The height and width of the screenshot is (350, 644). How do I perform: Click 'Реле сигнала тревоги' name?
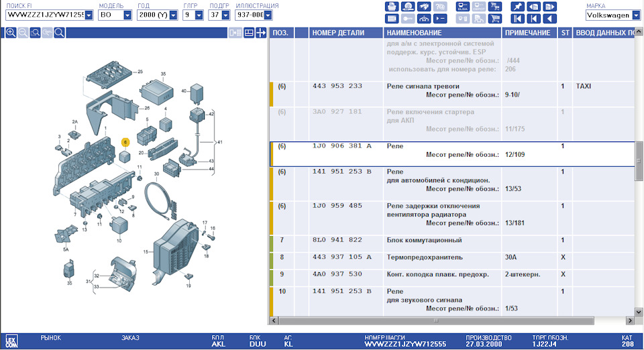(423, 86)
